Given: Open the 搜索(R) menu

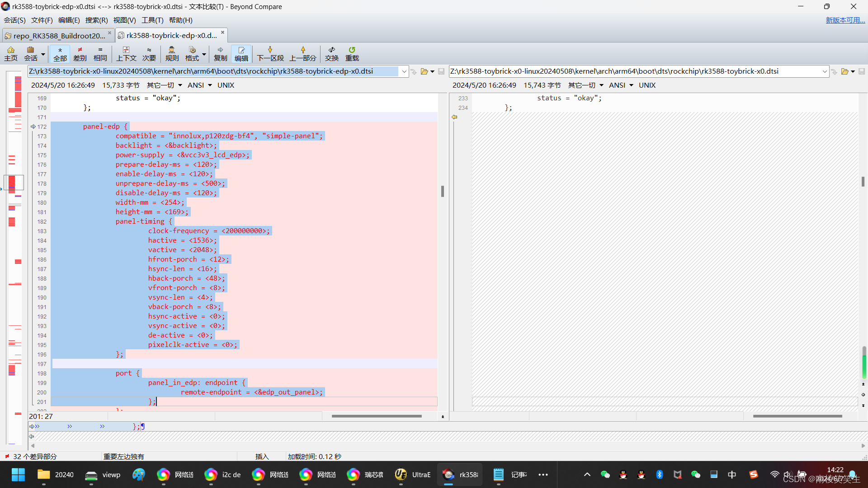Looking at the screenshot, I should pyautogui.click(x=96, y=20).
